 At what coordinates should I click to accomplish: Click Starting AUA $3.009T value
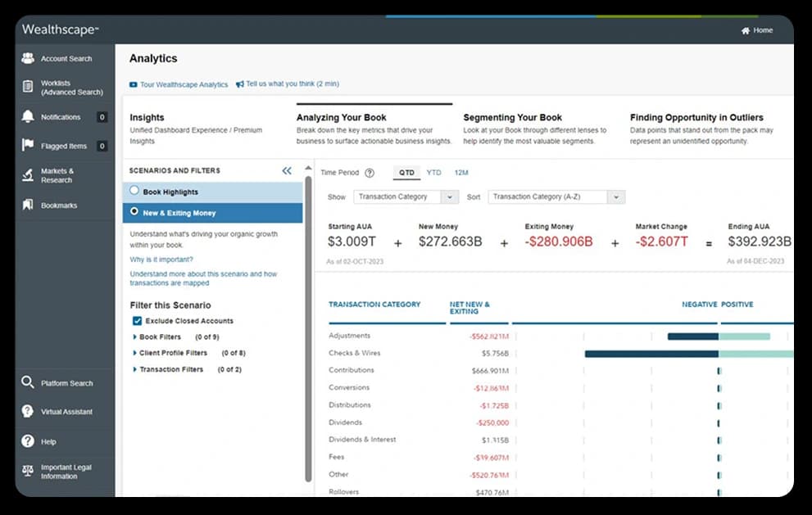[x=352, y=242]
